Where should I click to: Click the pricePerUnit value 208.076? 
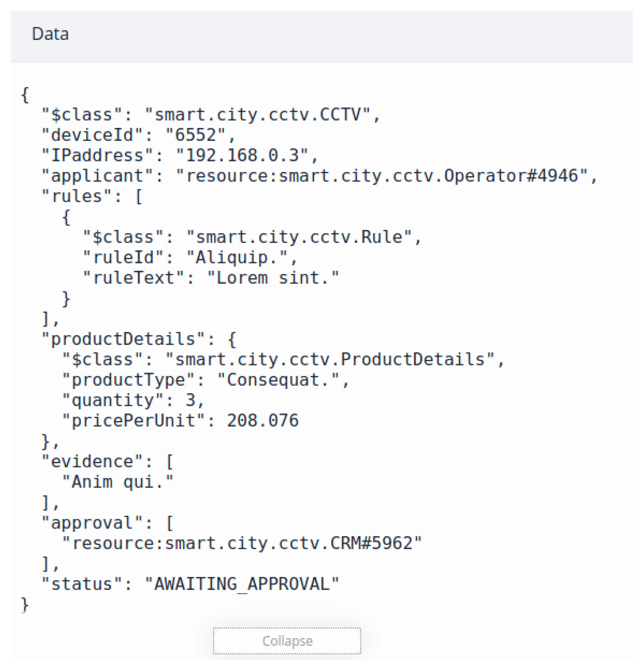263,421
